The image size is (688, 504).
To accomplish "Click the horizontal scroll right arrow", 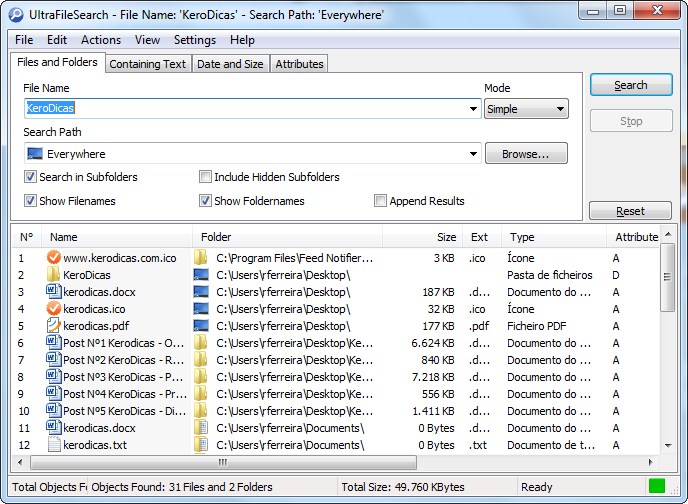I will [x=650, y=462].
